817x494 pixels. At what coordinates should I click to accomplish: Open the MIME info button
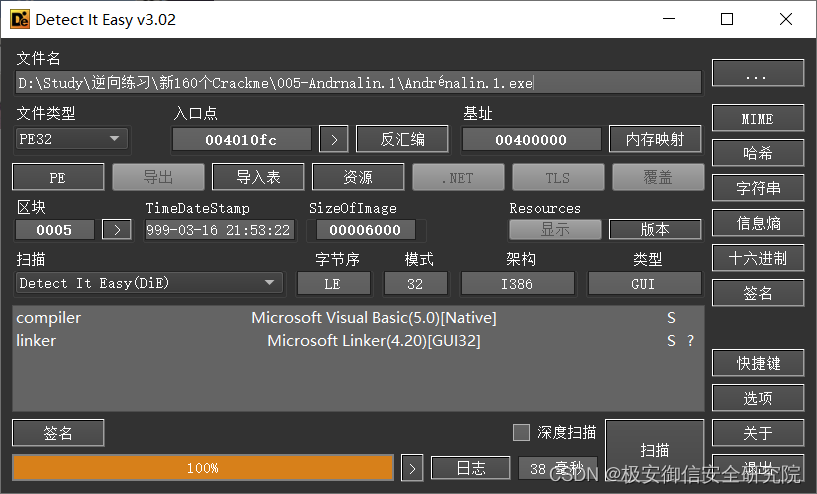(x=758, y=118)
